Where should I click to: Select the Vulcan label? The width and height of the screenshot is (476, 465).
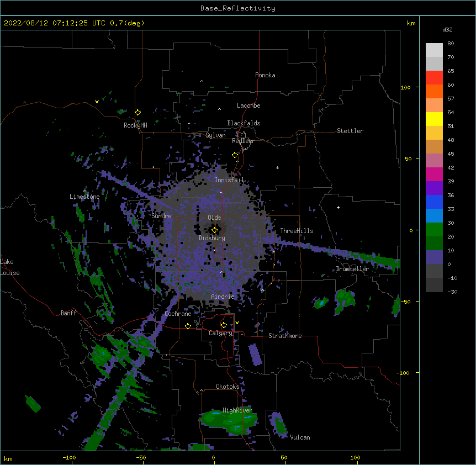tap(300, 437)
